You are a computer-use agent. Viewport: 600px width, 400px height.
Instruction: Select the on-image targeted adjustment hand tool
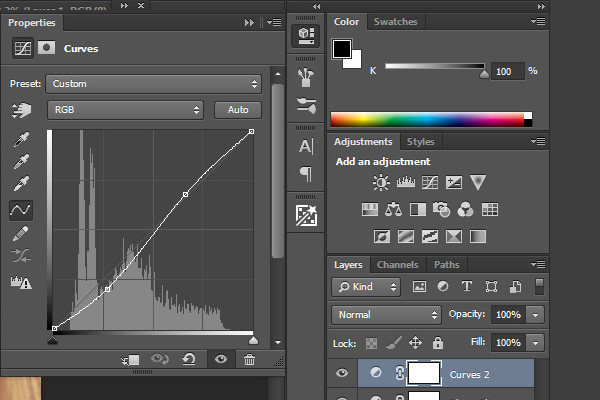click(21, 110)
